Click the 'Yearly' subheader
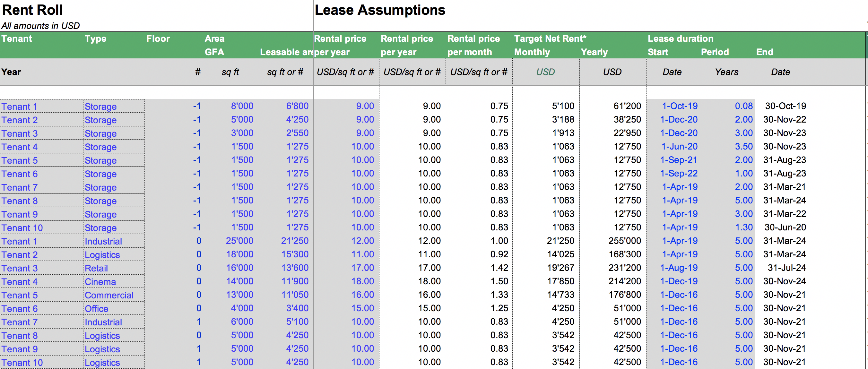 click(x=594, y=52)
